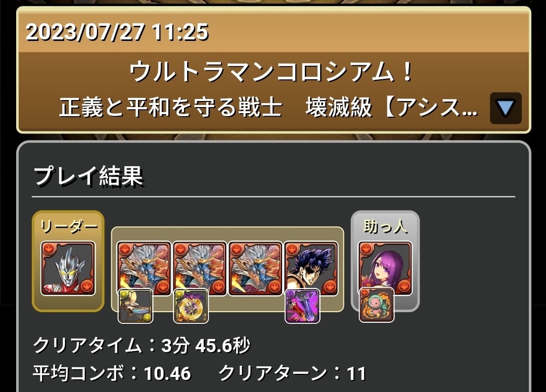Tap the プレイ結果 section heading
The image size is (546, 392).
point(89,176)
